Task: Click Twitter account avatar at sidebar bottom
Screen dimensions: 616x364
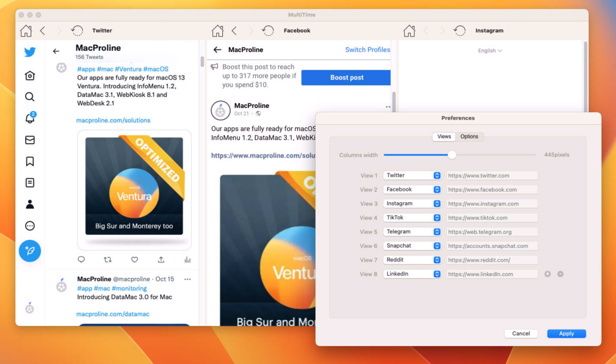Action: pos(30,308)
